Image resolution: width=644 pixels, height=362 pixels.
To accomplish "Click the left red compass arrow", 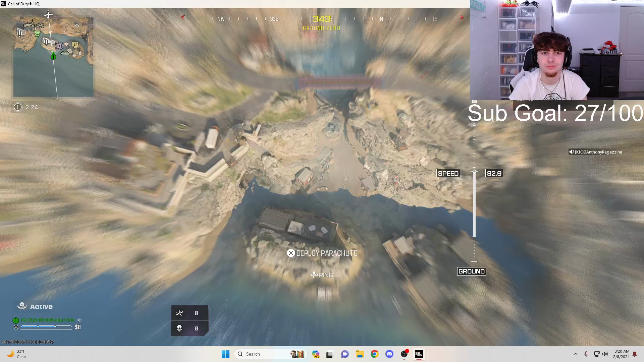I will (x=183, y=17).
